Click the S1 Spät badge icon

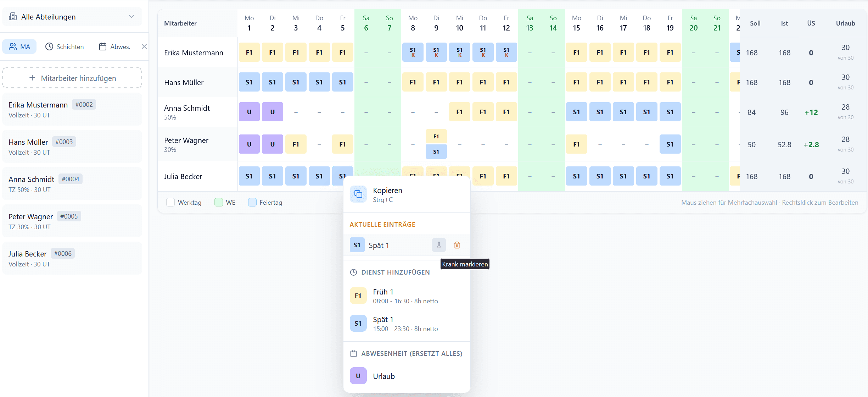pyautogui.click(x=358, y=323)
